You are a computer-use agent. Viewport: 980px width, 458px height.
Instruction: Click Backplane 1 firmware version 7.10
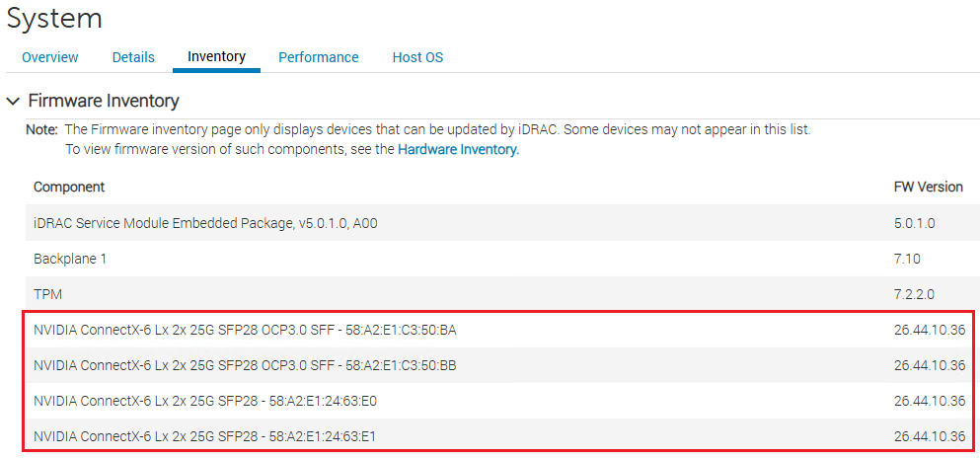[x=907, y=259]
